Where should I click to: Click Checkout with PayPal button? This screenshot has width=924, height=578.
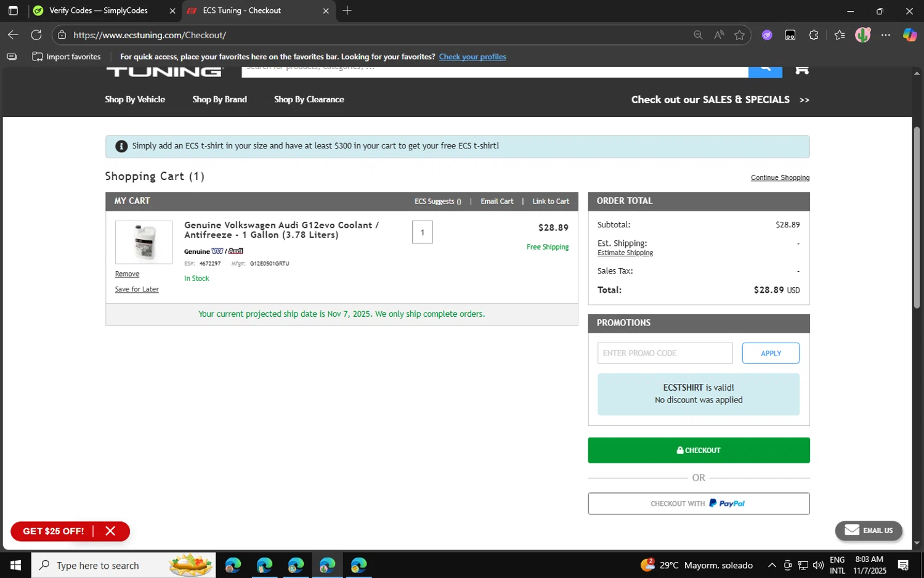click(x=699, y=503)
